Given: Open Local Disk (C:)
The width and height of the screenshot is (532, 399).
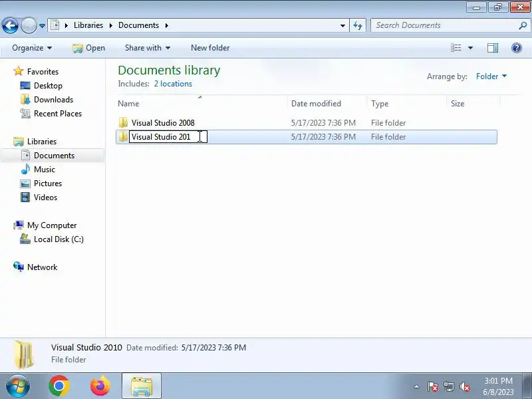Looking at the screenshot, I should 59,239.
